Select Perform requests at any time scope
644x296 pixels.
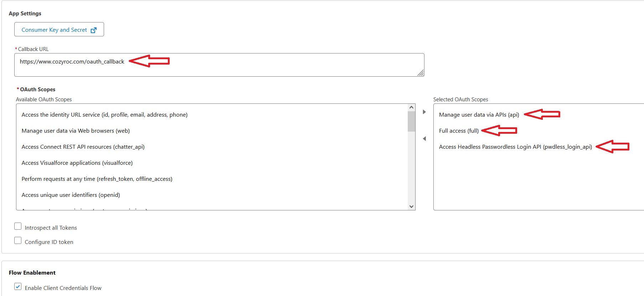tap(97, 179)
